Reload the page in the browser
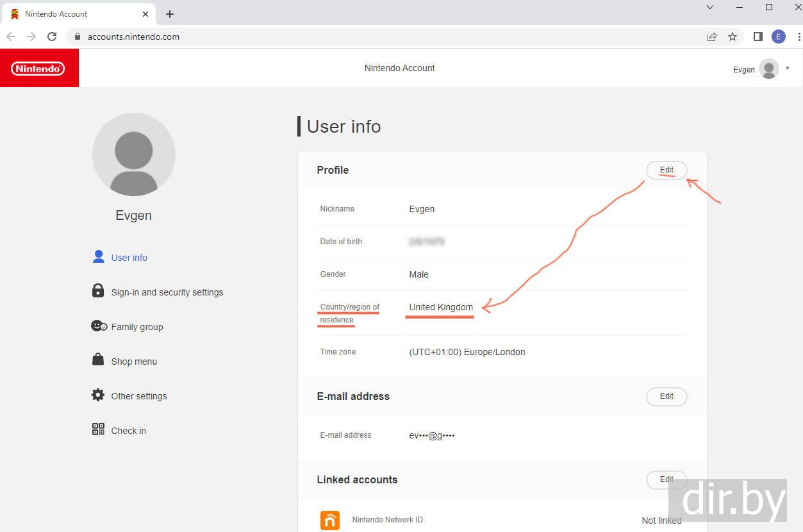803x532 pixels. (x=52, y=37)
